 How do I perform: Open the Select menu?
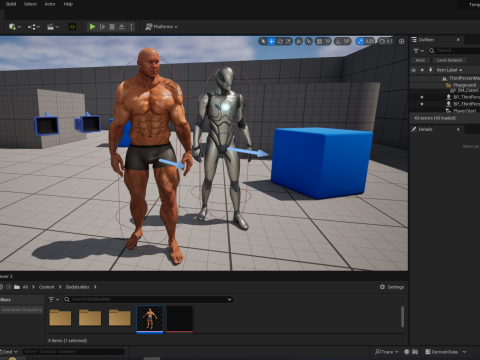coord(30,4)
